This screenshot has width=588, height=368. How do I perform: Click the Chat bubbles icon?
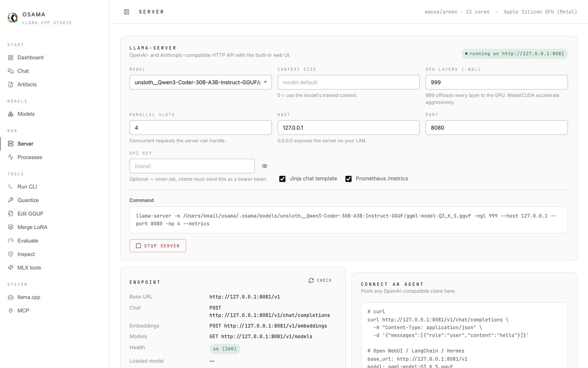(x=10, y=71)
